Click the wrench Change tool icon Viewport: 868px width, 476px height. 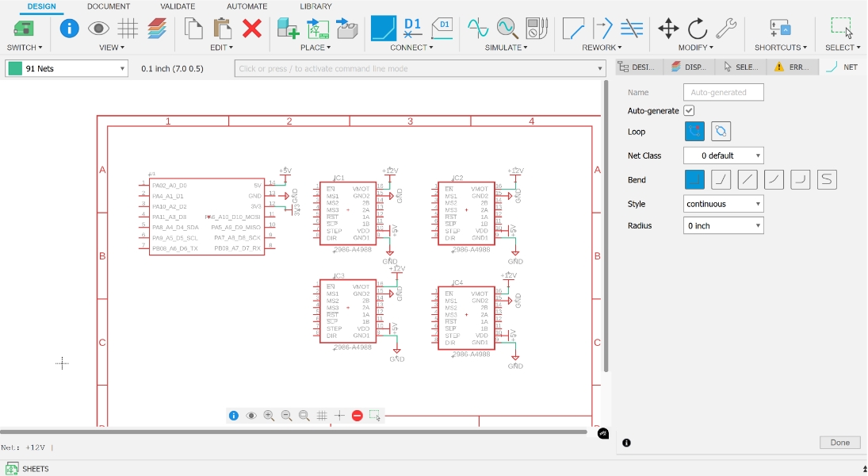726,29
